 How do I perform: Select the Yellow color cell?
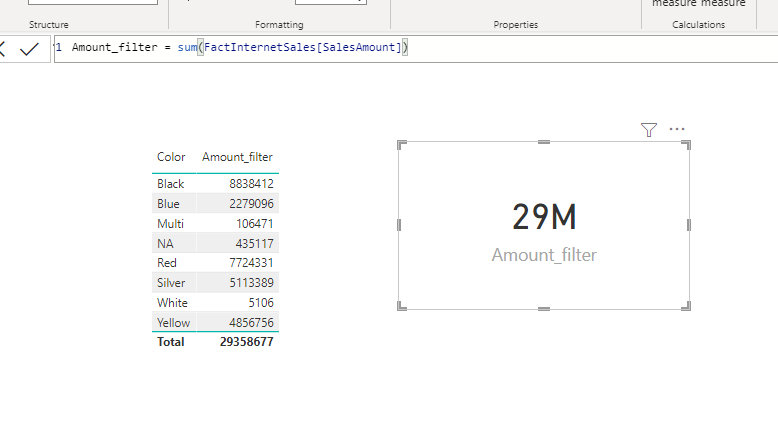[x=173, y=323]
